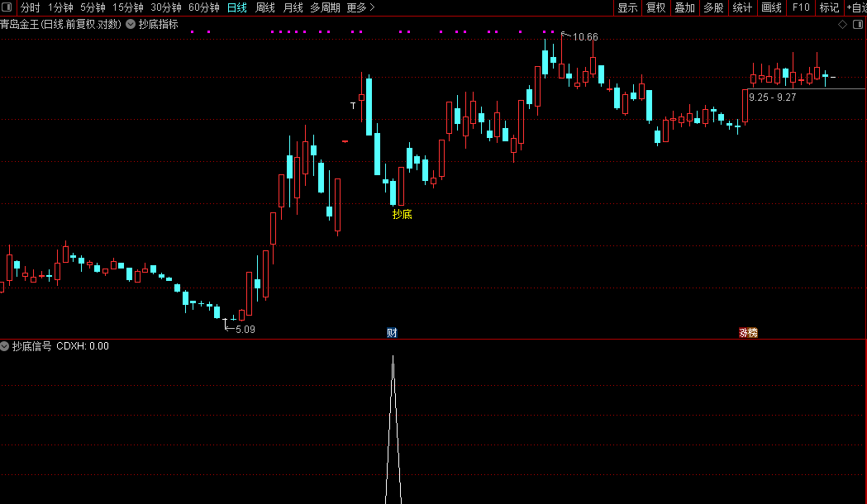
Task: Switch to 15分钟 chart period
Action: pos(128,7)
